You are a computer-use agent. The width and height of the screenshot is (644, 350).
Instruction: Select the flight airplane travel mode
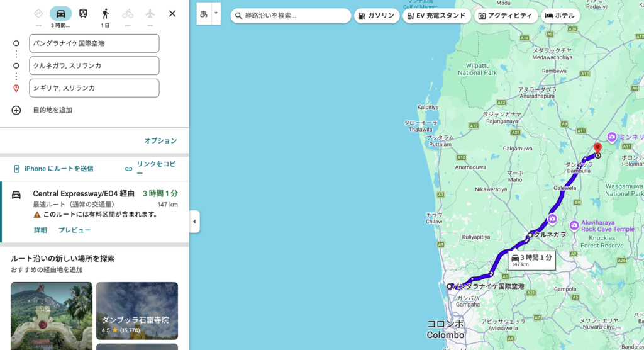click(150, 14)
